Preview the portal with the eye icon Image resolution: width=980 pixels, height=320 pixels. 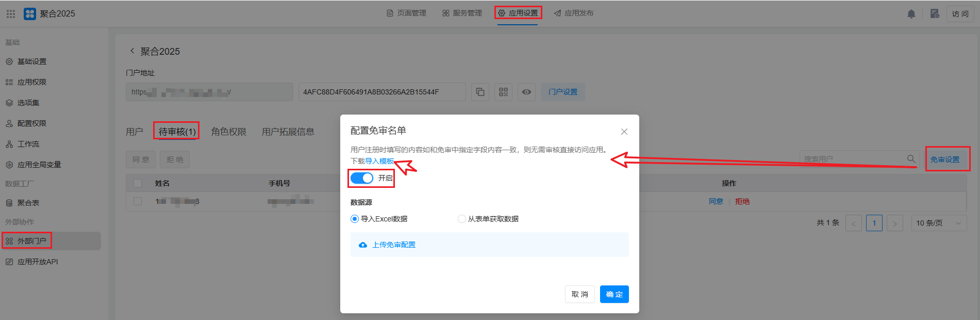[526, 92]
